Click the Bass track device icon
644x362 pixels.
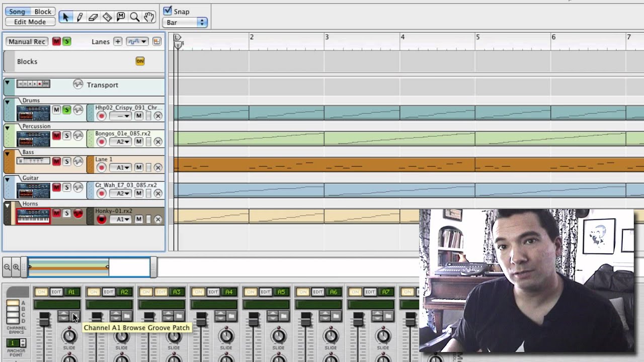tap(33, 161)
